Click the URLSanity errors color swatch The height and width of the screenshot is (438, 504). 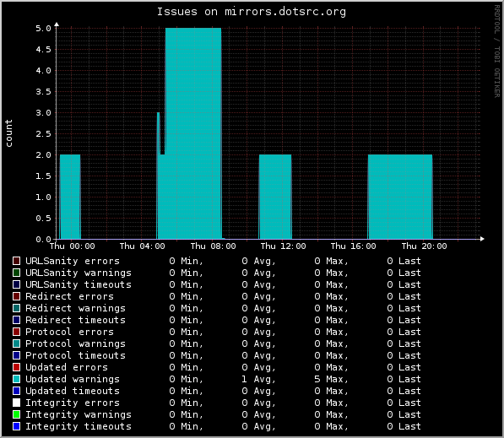pyautogui.click(x=16, y=261)
